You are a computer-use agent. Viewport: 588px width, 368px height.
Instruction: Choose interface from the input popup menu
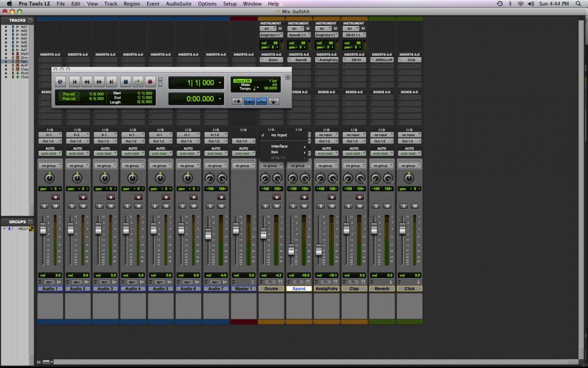pos(284,146)
